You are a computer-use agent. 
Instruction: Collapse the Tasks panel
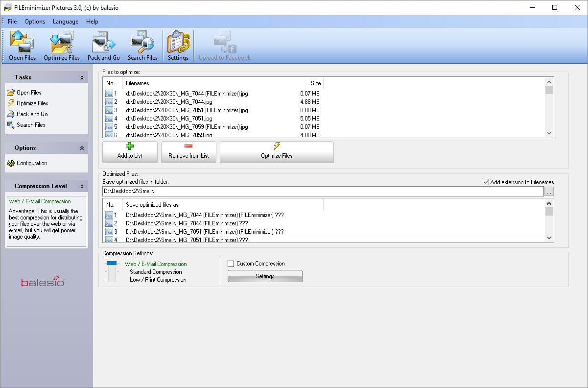(82, 77)
